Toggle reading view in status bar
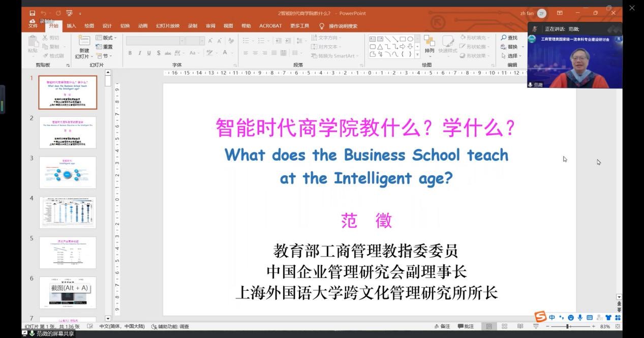Screen dimensions: 644x338 click(520, 326)
